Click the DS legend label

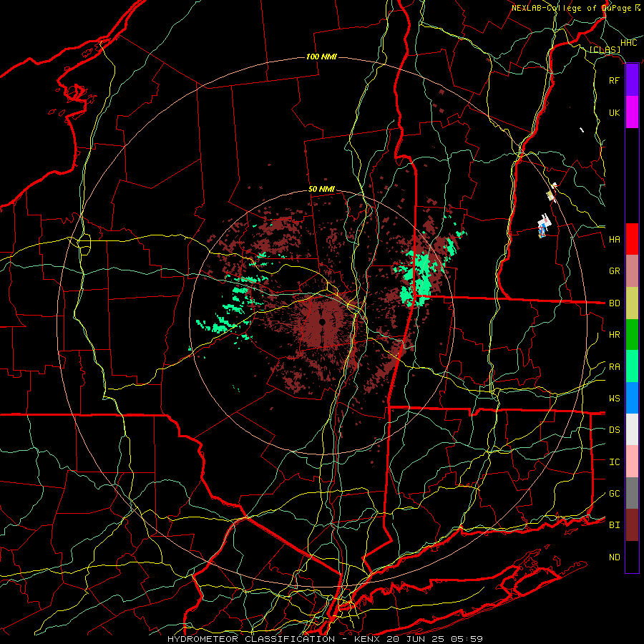(614, 430)
